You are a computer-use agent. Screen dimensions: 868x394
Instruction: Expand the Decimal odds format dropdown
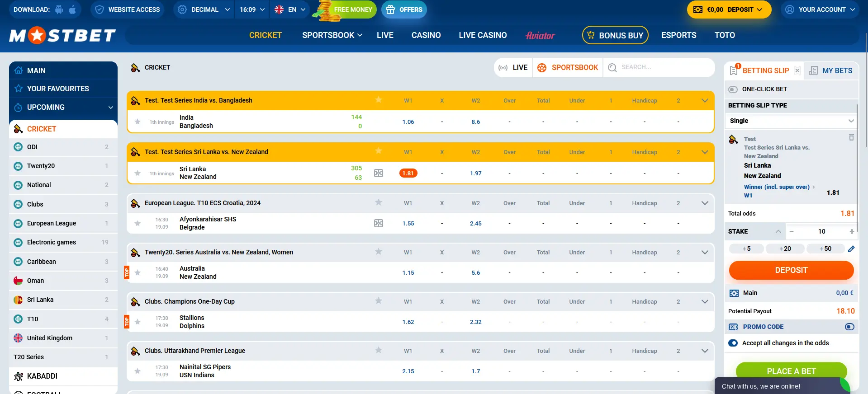204,9
